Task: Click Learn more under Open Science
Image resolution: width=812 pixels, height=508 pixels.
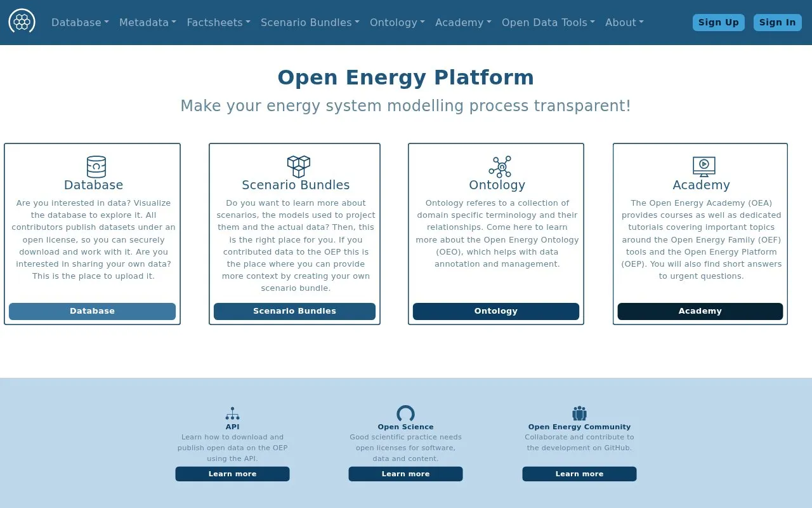Action: point(405,474)
